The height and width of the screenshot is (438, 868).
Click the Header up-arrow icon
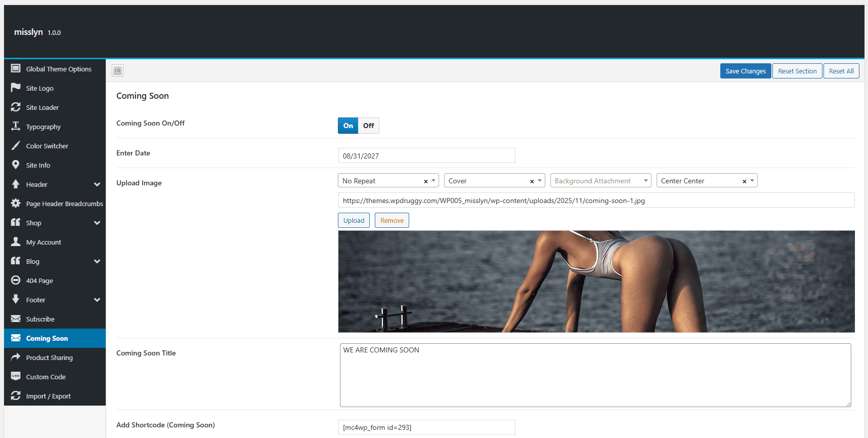[16, 184]
